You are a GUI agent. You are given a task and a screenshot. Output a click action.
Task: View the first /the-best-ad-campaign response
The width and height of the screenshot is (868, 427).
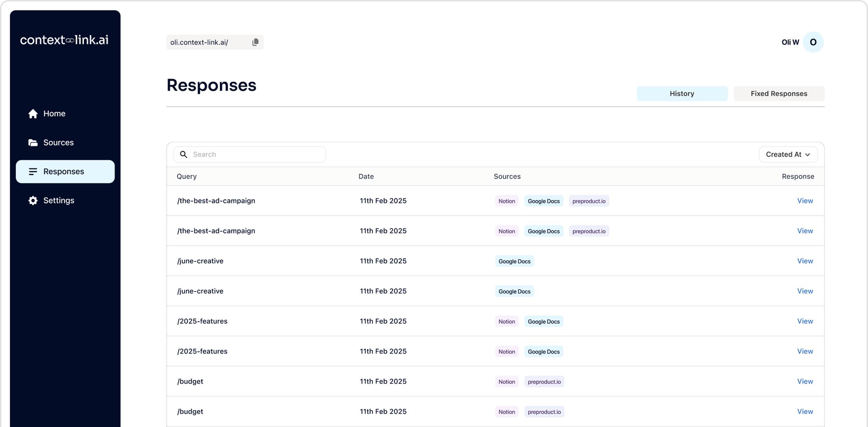[x=805, y=200]
